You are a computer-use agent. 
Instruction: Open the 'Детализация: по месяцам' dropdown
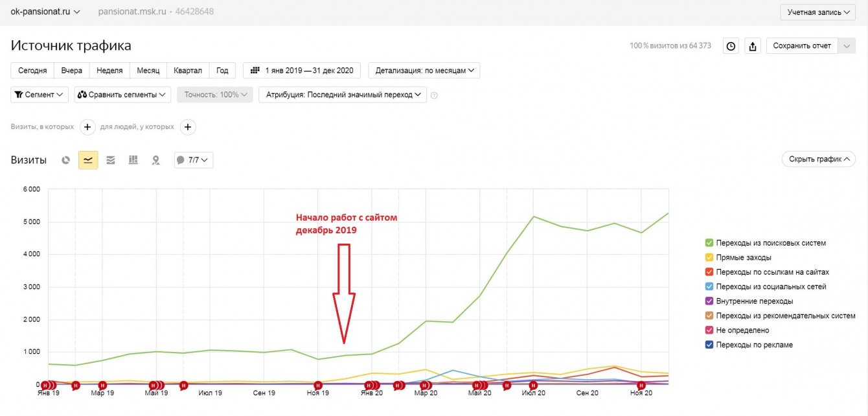coord(424,71)
